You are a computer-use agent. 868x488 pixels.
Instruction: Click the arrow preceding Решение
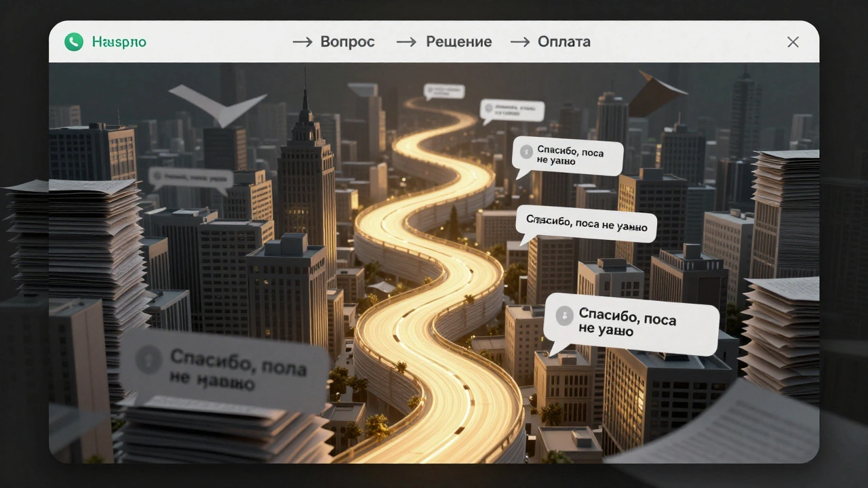pyautogui.click(x=406, y=42)
